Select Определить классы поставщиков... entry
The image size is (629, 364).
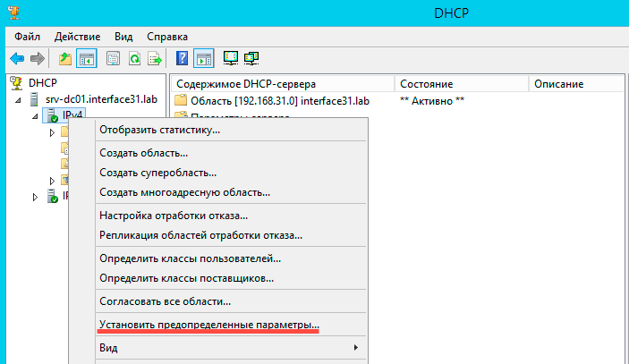point(231,278)
